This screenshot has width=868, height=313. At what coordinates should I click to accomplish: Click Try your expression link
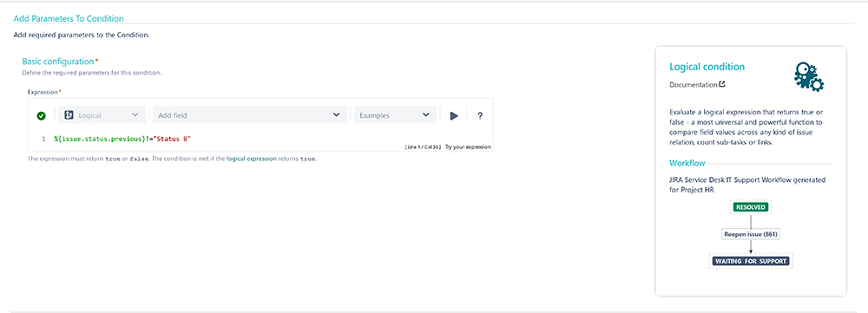(x=468, y=147)
